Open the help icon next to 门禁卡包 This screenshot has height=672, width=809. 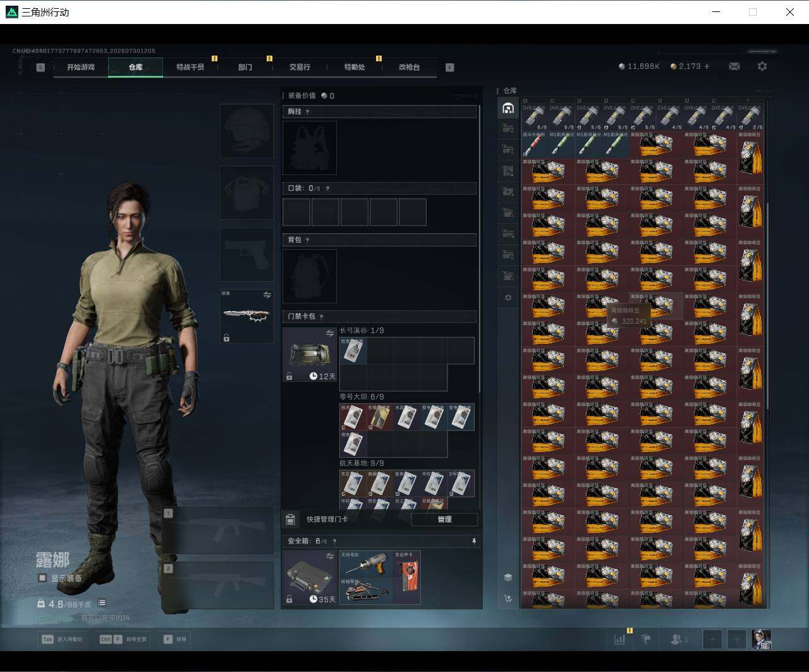coord(322,317)
